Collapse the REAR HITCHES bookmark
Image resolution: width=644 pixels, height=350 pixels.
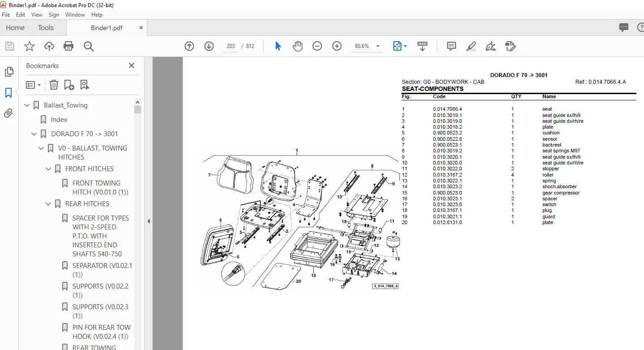tap(48, 204)
